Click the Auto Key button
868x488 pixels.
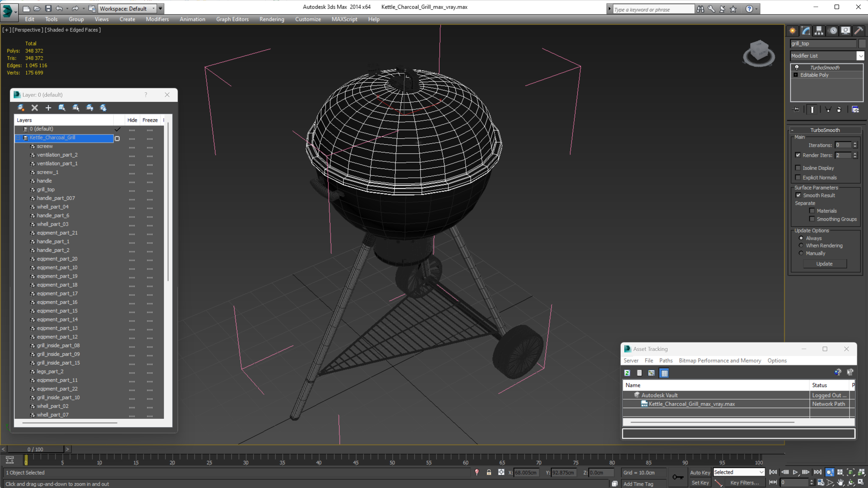[x=700, y=472]
